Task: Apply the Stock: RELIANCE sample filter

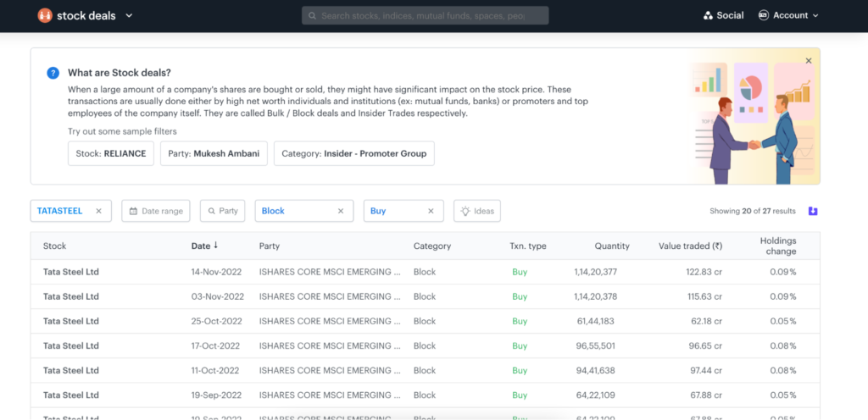Action: tap(111, 153)
